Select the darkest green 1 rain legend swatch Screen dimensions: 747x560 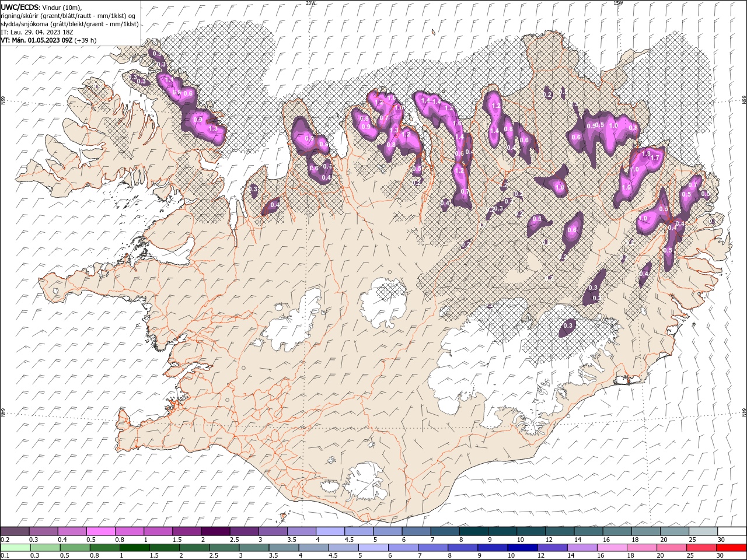click(x=135, y=548)
